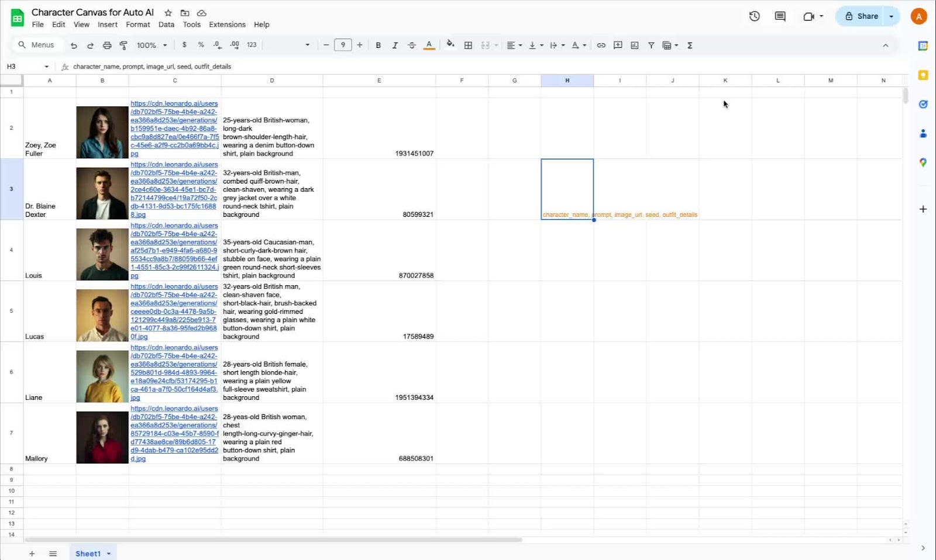Open the Format menu
Viewport: 936px width, 560px height.
tap(137, 25)
